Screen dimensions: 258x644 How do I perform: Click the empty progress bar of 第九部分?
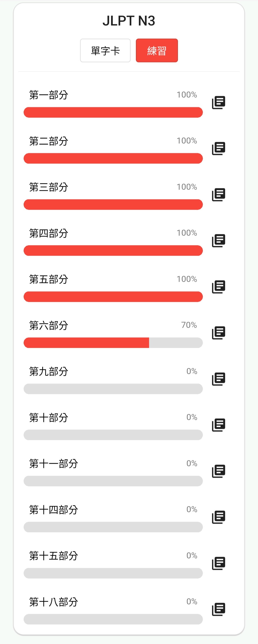coord(113,389)
